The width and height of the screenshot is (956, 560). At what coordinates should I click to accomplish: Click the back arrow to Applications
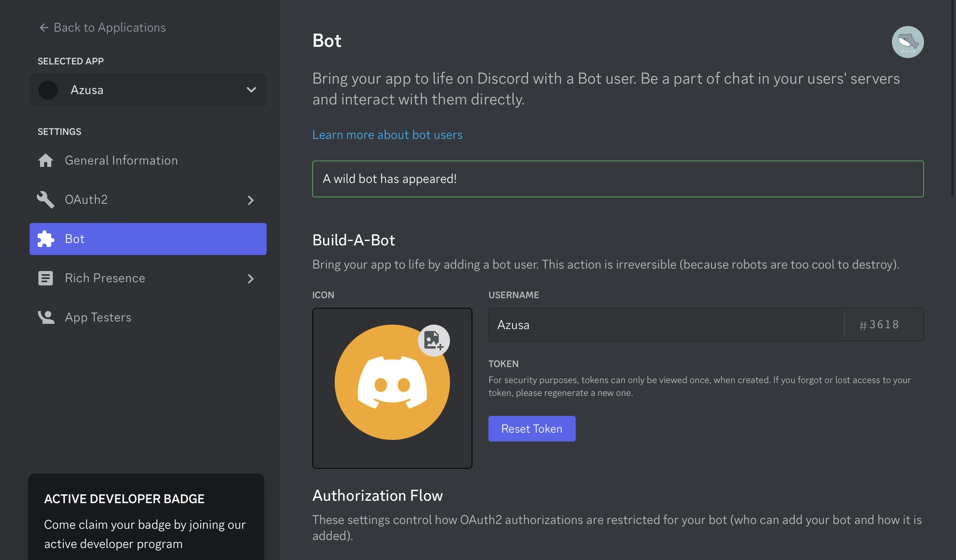(44, 28)
